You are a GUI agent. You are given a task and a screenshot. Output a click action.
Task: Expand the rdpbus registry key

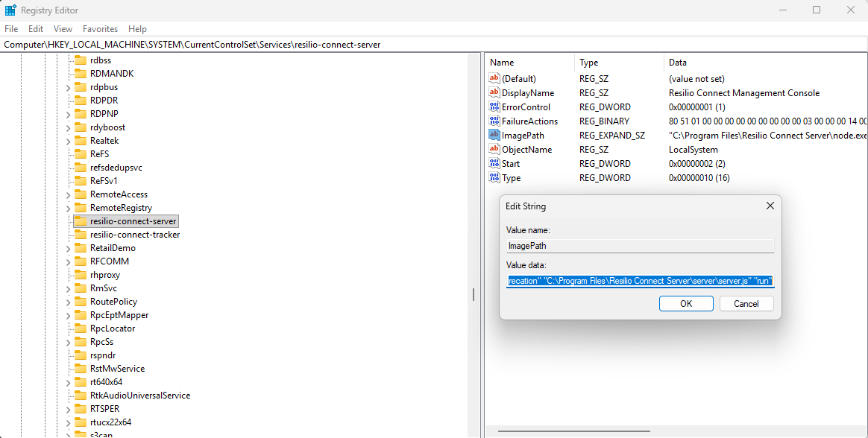click(68, 87)
